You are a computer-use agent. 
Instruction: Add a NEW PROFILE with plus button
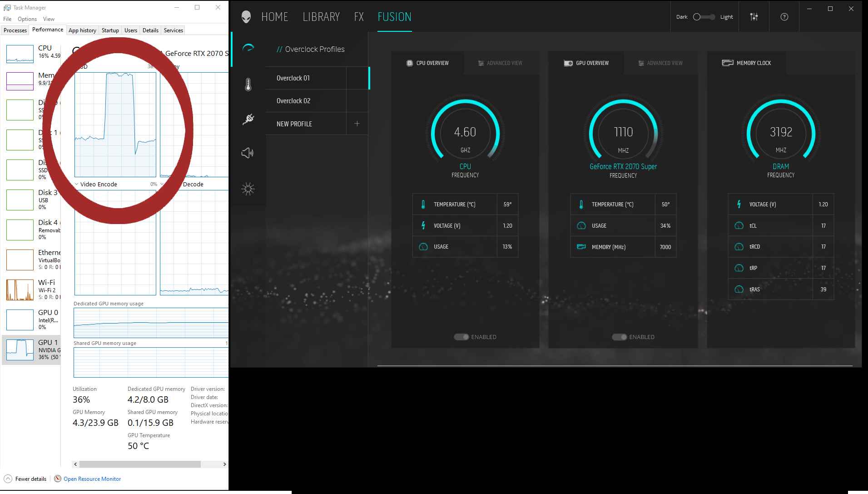click(x=357, y=124)
